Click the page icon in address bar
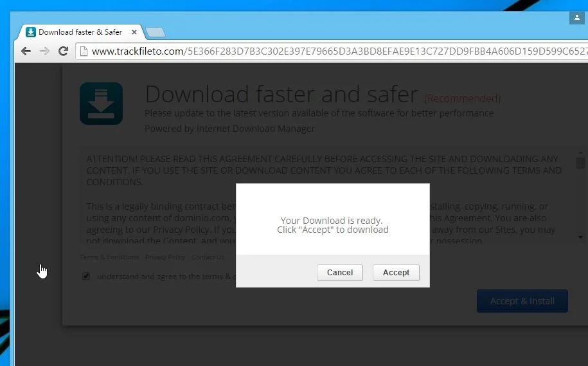The height and width of the screenshot is (366, 588). 84,51
